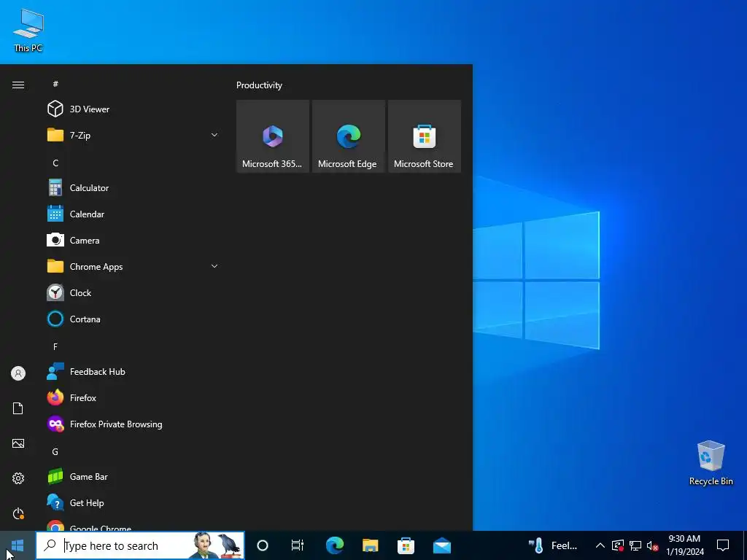Show hidden system tray icons

point(600,545)
